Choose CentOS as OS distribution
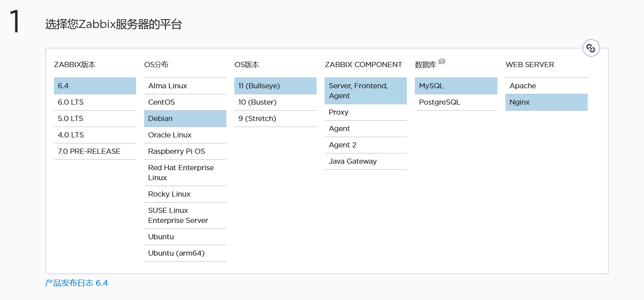The height and width of the screenshot is (300, 644). [x=185, y=102]
